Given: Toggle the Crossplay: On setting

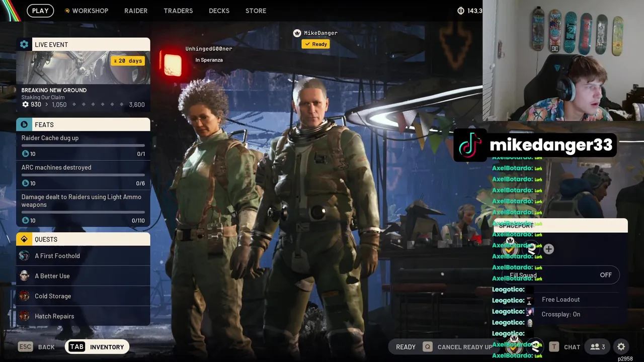Looking at the screenshot, I should click(x=560, y=314).
